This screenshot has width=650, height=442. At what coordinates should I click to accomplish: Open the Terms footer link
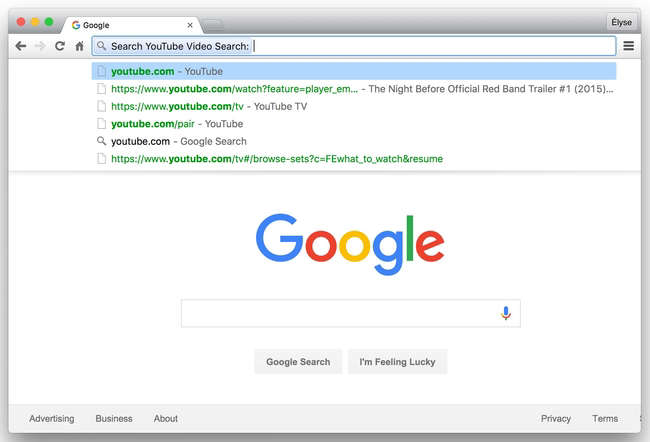pyautogui.click(x=605, y=418)
